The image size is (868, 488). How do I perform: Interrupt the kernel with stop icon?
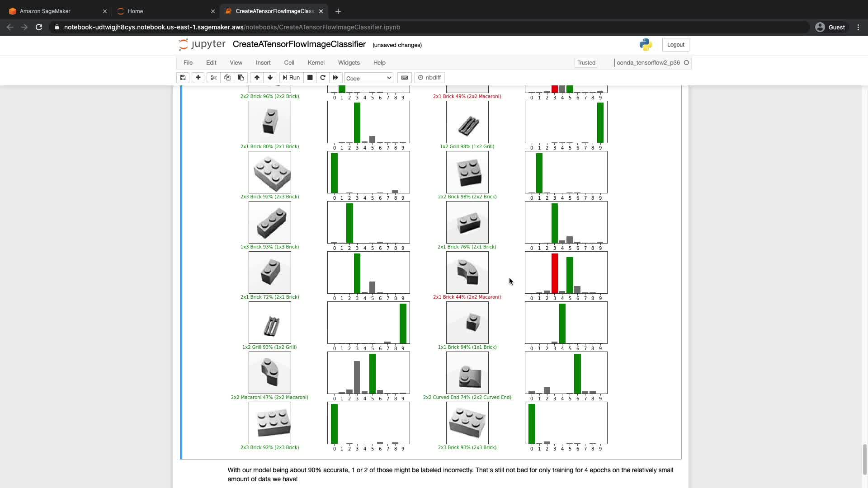[310, 78]
